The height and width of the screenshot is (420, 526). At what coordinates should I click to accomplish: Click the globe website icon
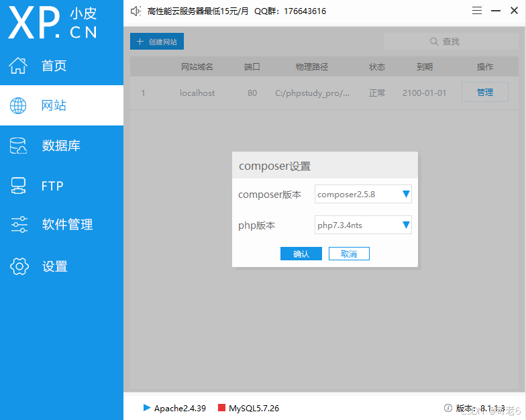tap(18, 106)
